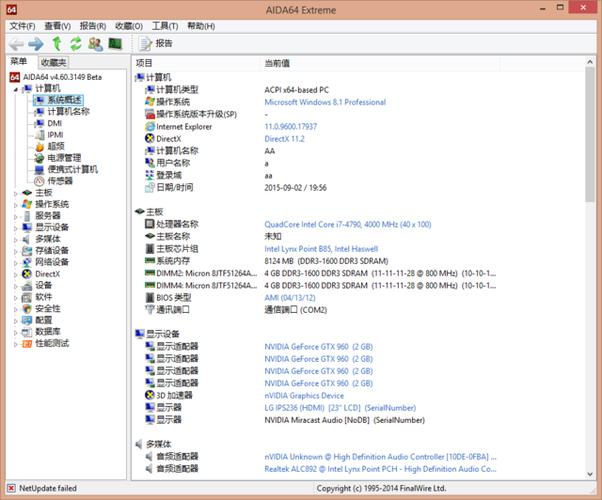This screenshot has width=602, height=500.
Task: Click the DirectX row icon in the list
Action: 150,139
